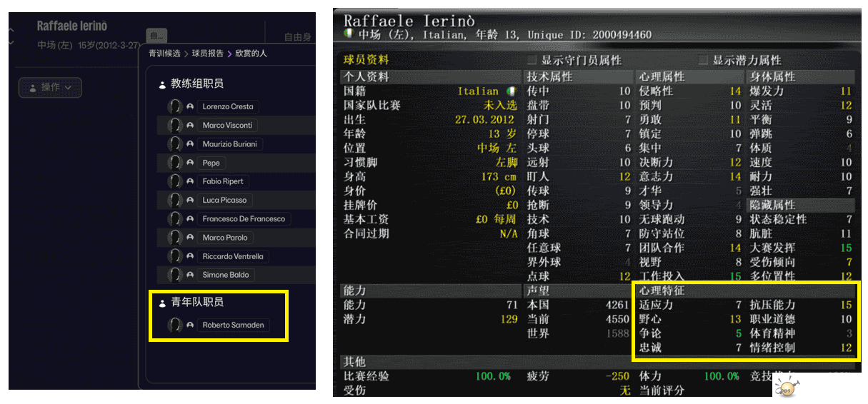
Task: Click the 青年队职员 section person icon
Action: 163,303
